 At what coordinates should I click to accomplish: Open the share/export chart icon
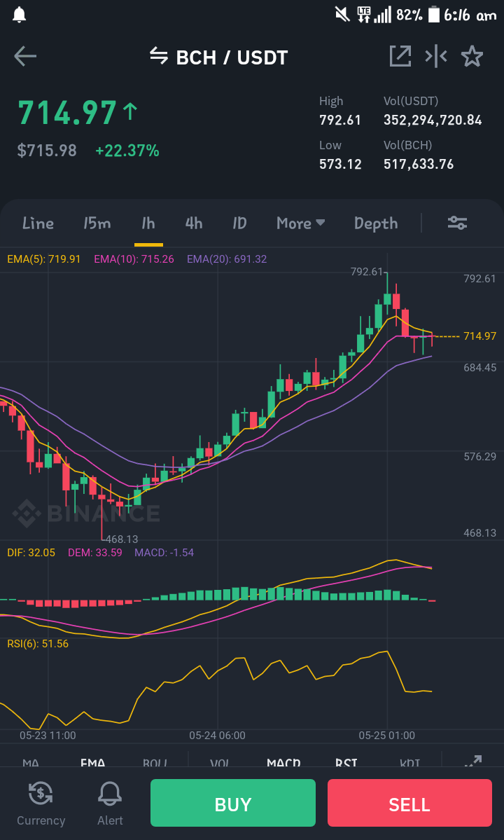pyautogui.click(x=400, y=56)
